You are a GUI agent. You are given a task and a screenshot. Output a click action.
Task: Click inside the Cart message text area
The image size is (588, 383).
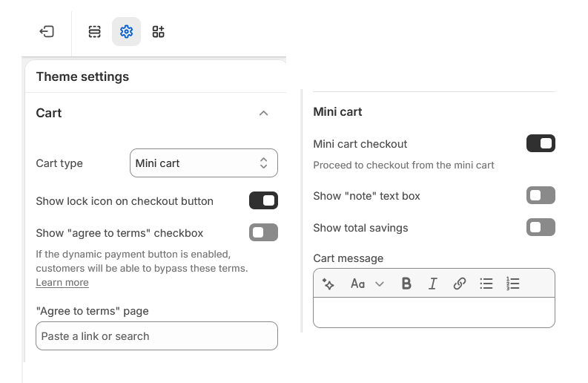click(x=434, y=312)
